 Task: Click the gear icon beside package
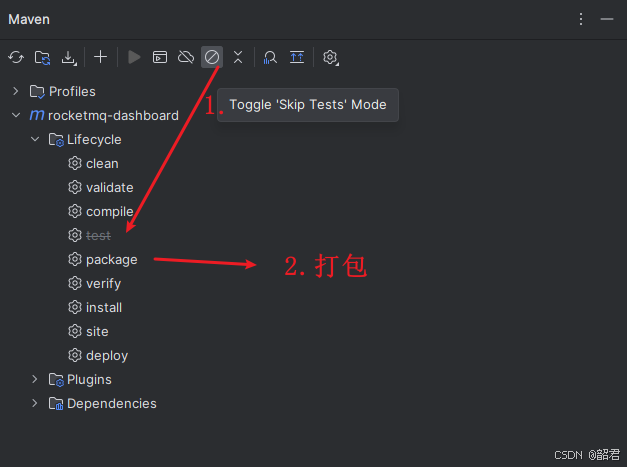coord(75,259)
